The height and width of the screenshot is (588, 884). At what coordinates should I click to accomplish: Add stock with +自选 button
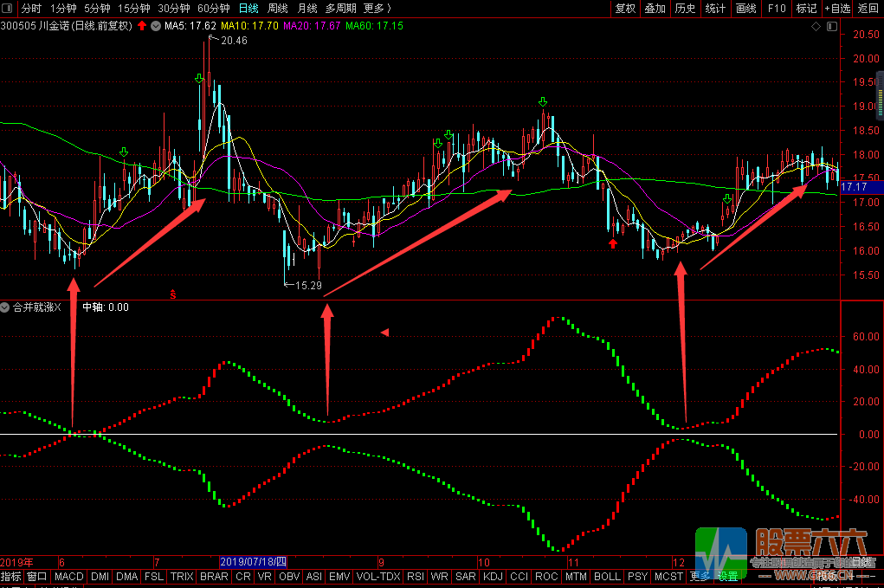pyautogui.click(x=837, y=9)
